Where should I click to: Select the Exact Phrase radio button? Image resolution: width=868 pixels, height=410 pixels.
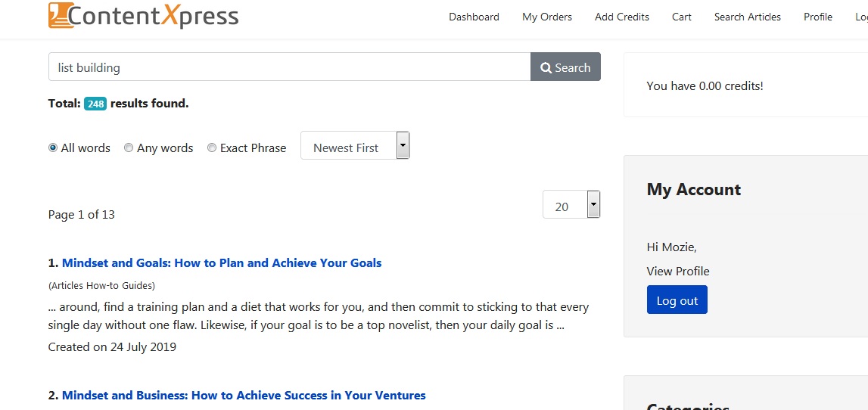[211, 148]
